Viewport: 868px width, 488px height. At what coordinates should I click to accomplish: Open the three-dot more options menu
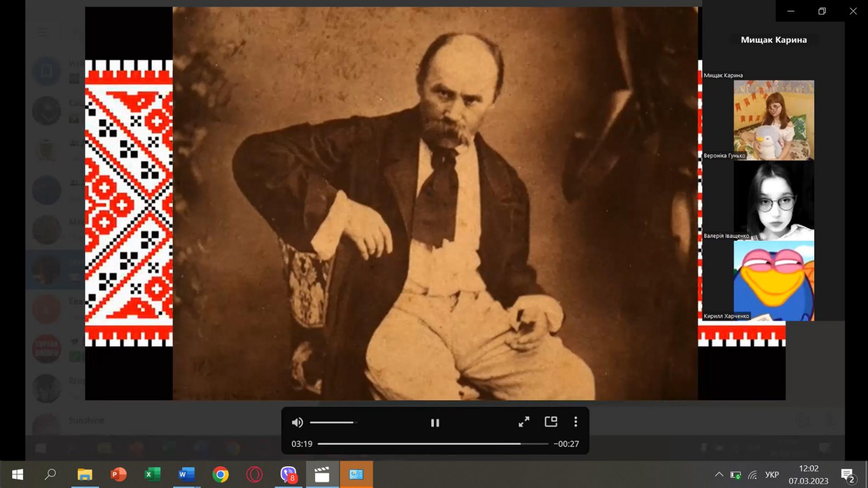576,422
